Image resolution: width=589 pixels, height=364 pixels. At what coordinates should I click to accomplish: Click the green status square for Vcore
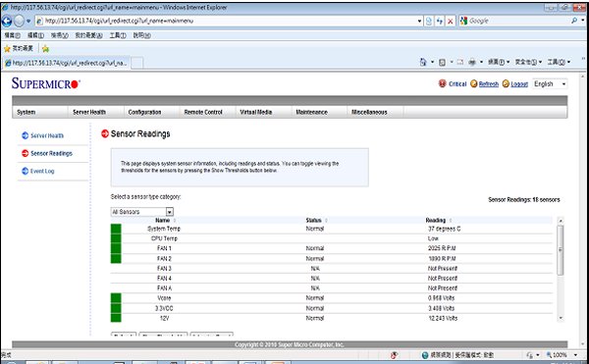(x=116, y=298)
